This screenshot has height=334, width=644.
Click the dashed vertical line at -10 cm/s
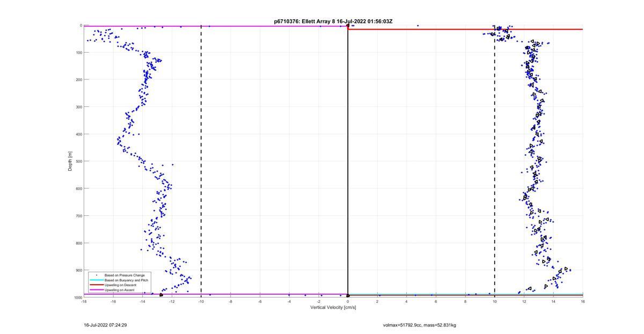(x=201, y=161)
